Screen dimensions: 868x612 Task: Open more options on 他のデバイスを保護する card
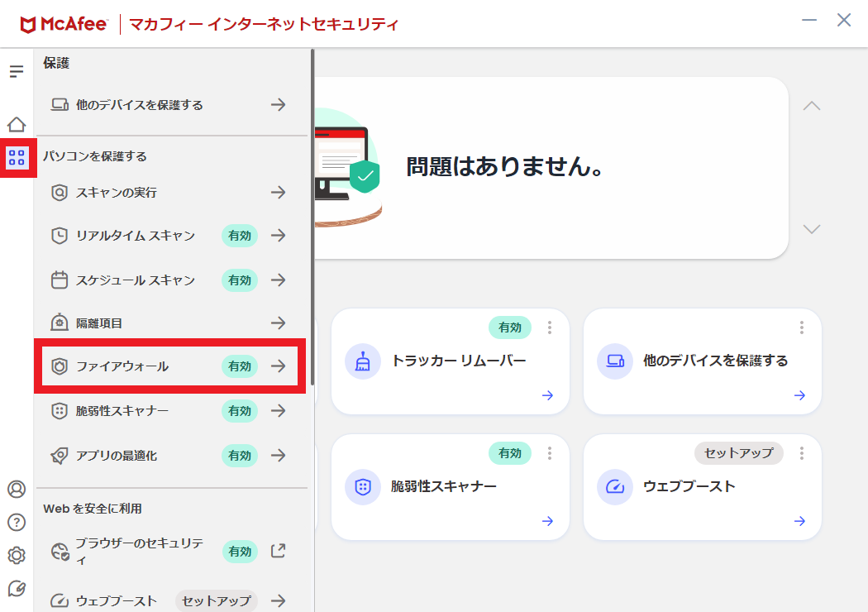point(802,328)
